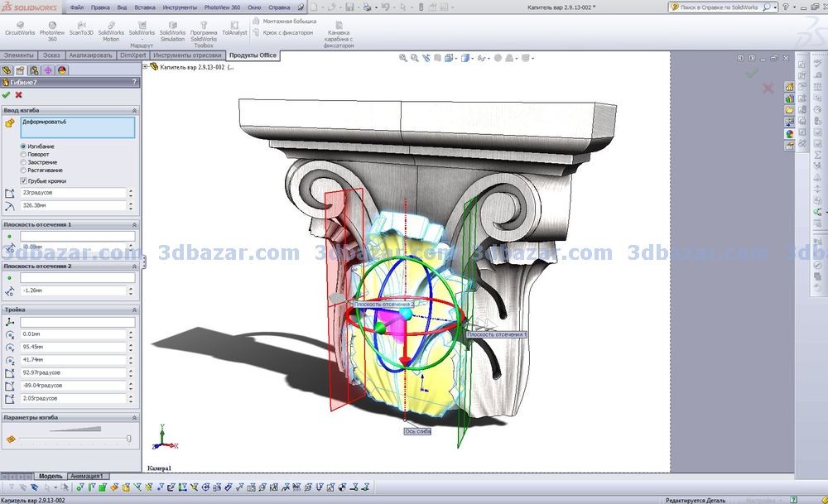Click the Параметры изгиба accuracy slider
828x504 pixels.
pyautogui.click(x=75, y=438)
